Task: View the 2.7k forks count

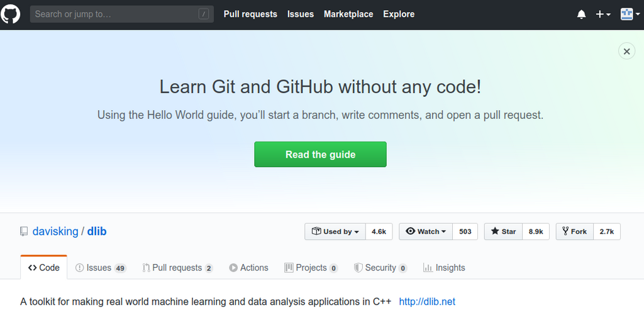Action: pos(607,231)
